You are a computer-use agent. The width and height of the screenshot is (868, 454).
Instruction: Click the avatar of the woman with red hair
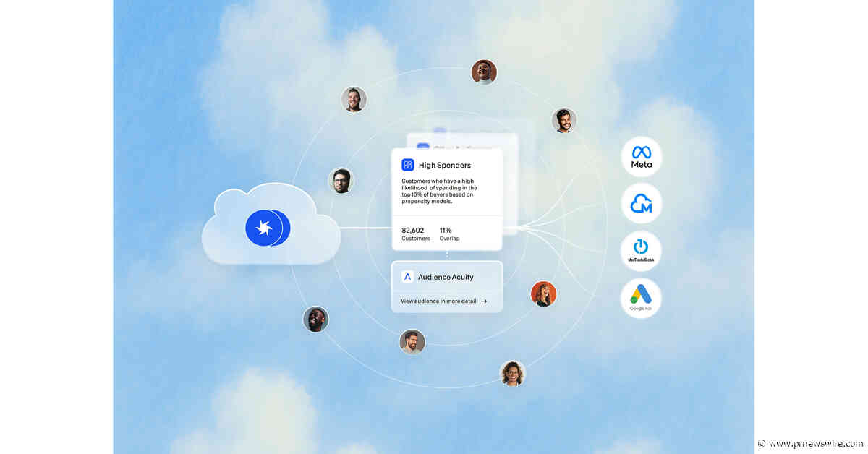(x=543, y=294)
